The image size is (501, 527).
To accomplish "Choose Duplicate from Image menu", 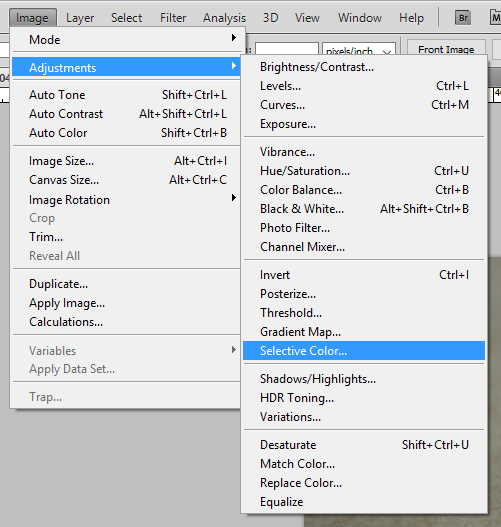I will point(126,284).
